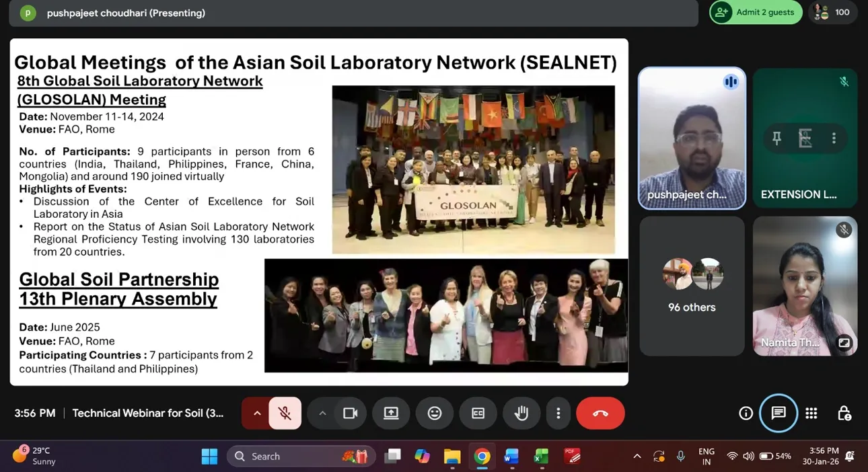Expand audio settings arrow beside microphone
This screenshot has height=472, width=868.
(256, 414)
